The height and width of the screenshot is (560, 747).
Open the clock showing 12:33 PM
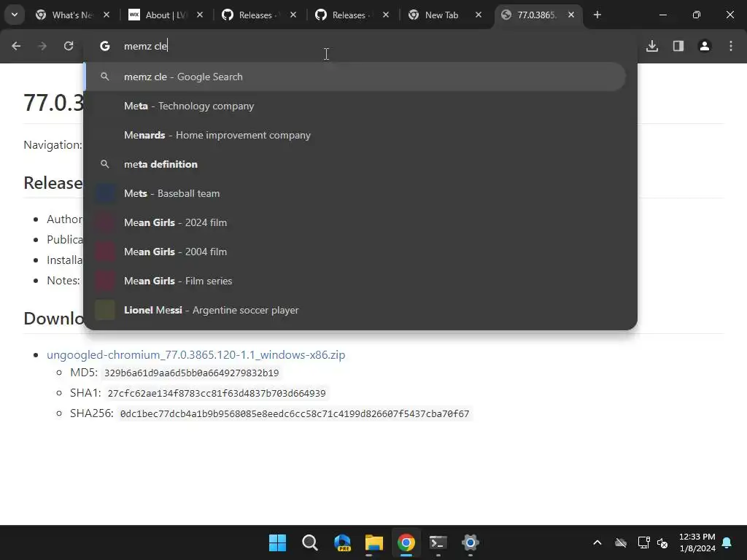point(697,542)
